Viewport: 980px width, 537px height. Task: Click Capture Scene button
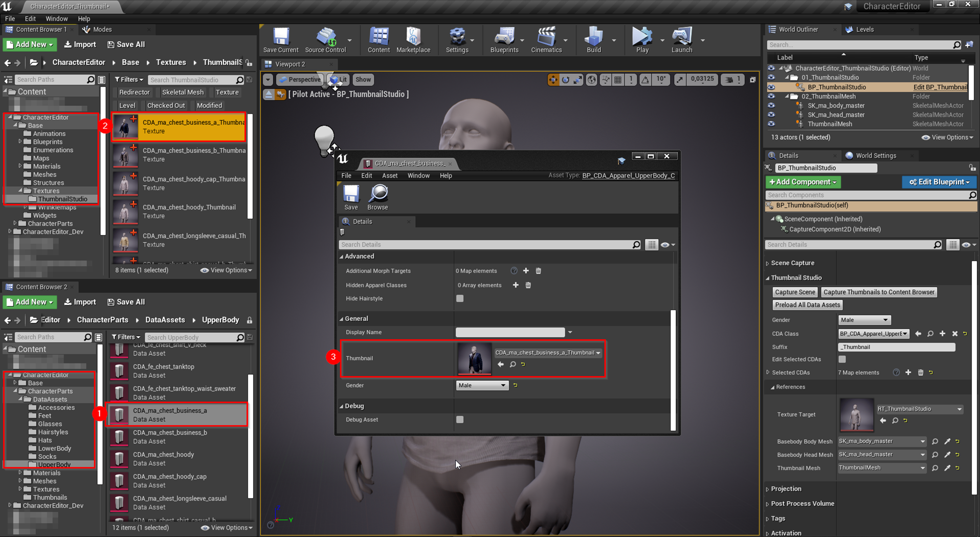[794, 292]
